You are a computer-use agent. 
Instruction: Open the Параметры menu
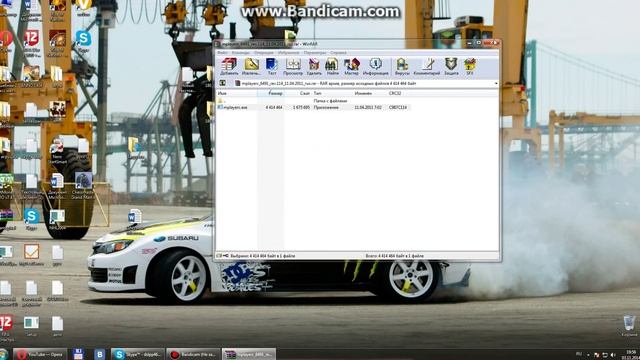pos(315,53)
